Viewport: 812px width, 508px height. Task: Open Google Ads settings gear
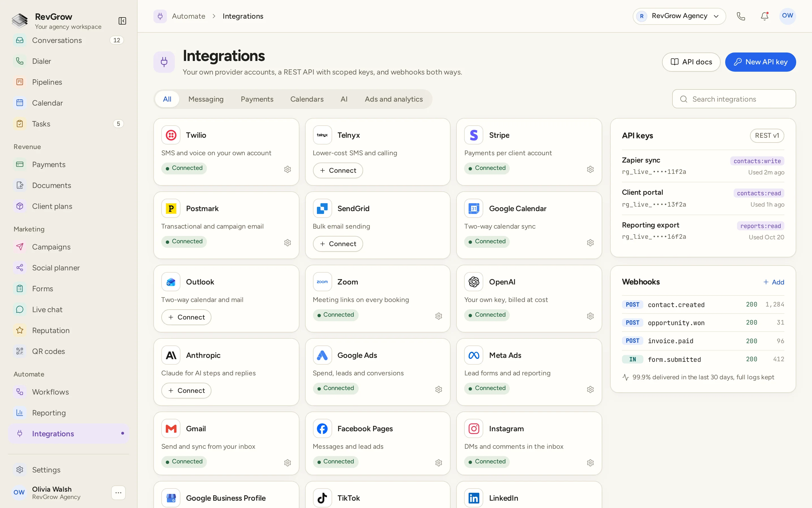click(x=438, y=389)
